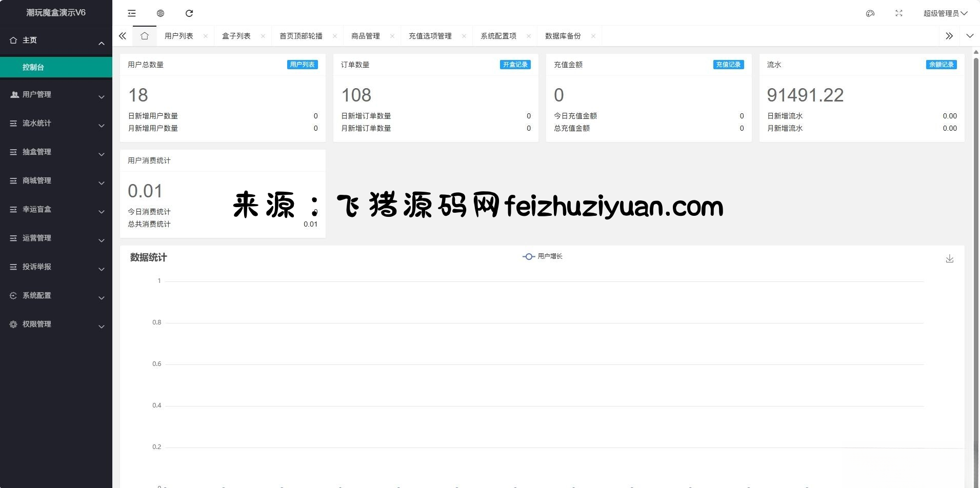Open the theme palette icon
Viewport: 980px width, 488px height.
[870, 13]
